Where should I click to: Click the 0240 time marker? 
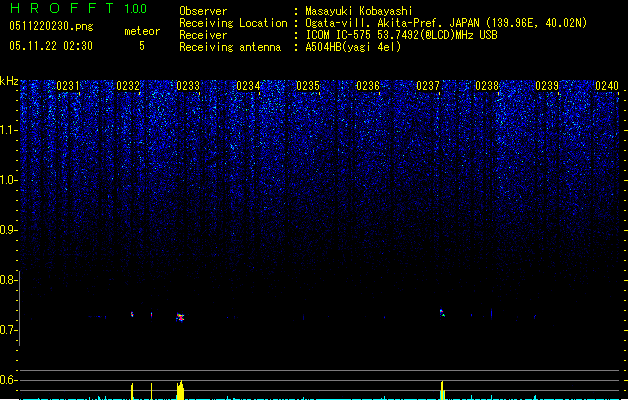607,86
